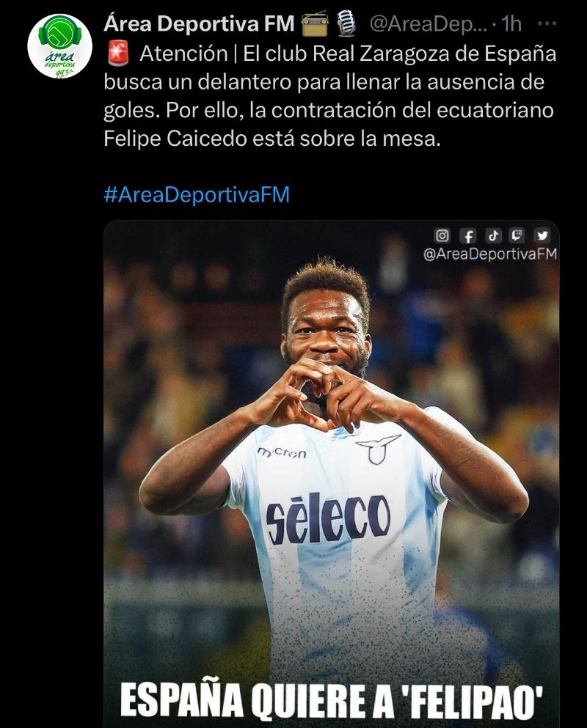Click the Facebook icon in the image
Viewport: 587px width, 728px height.
tap(468, 236)
